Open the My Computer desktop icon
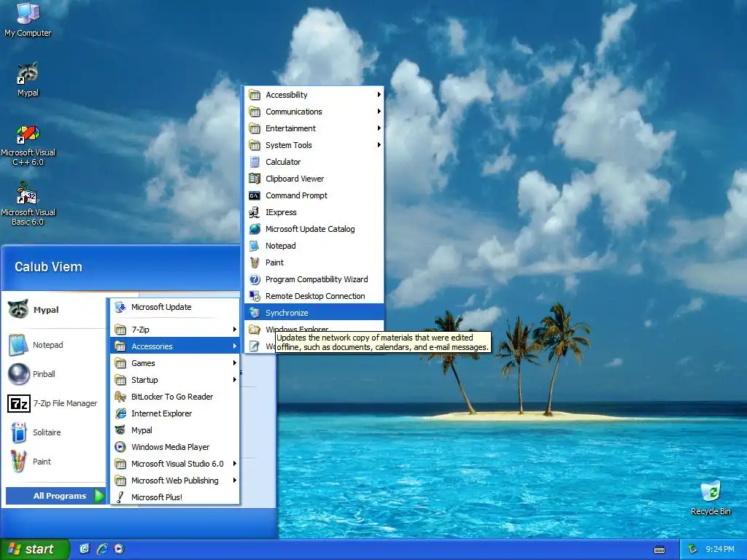 [28, 19]
